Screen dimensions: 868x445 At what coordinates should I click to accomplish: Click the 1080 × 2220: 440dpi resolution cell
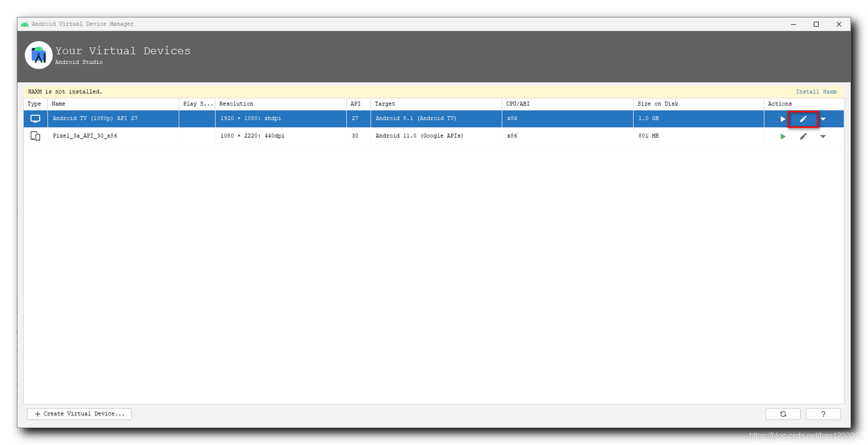(281, 136)
